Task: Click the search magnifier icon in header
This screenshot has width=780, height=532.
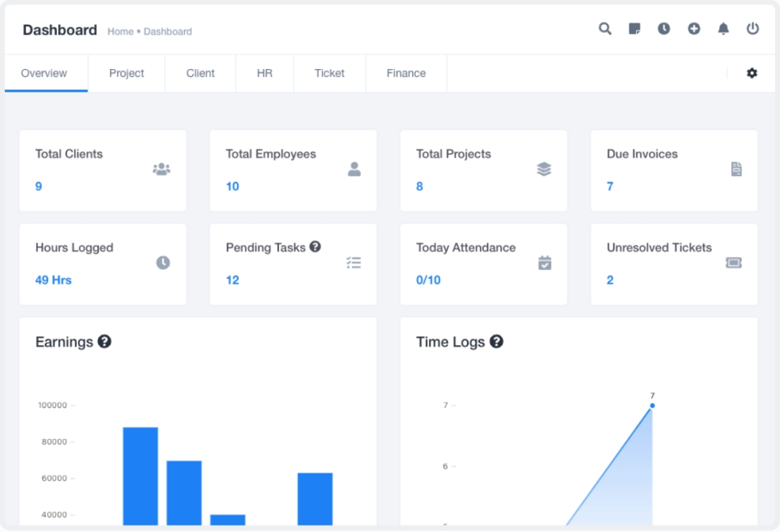Action: (605, 29)
